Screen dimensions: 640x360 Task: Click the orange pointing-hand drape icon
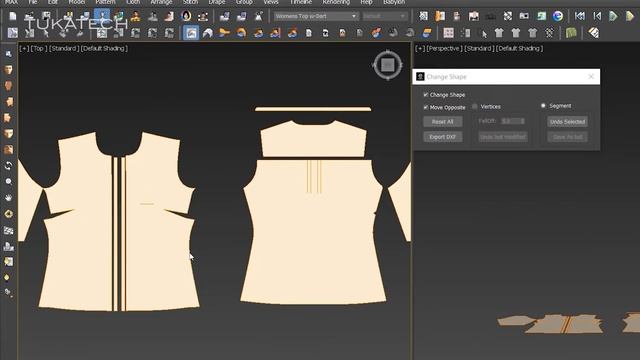tap(224, 33)
